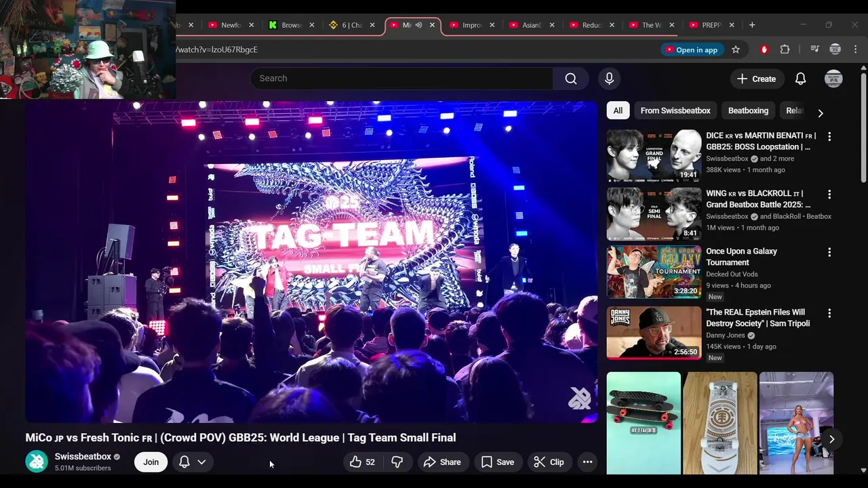Click the magnifier search button
Viewport: 868px width, 488px height.
point(571,79)
